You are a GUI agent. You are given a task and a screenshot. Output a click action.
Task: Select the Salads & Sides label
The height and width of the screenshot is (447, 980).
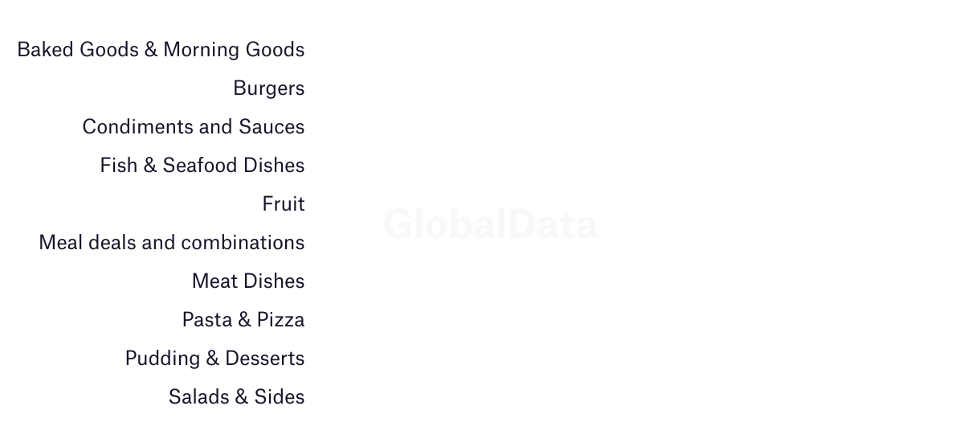pos(237,397)
